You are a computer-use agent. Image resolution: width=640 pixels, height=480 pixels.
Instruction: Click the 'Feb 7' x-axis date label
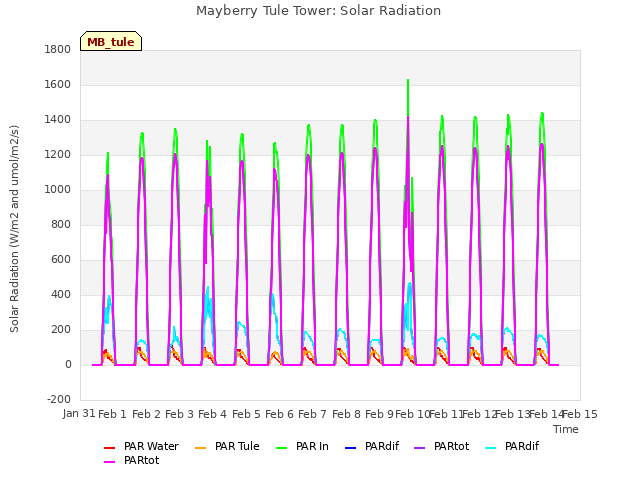click(312, 414)
